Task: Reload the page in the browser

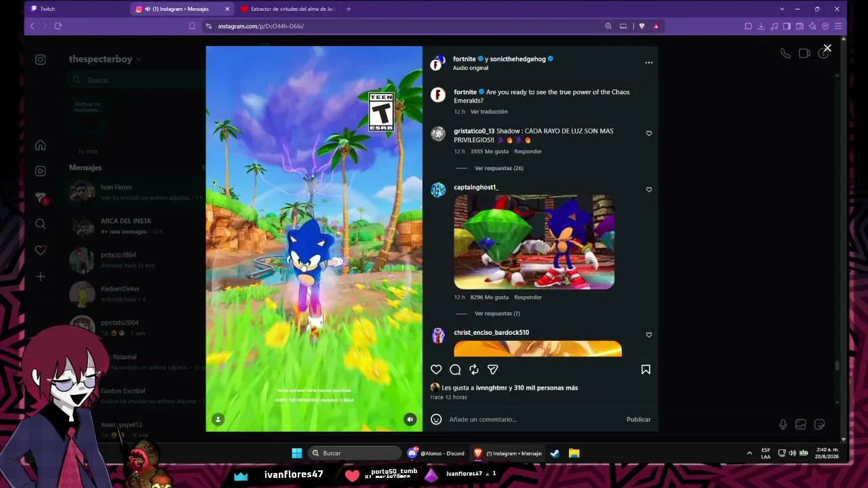Action: 58,26
